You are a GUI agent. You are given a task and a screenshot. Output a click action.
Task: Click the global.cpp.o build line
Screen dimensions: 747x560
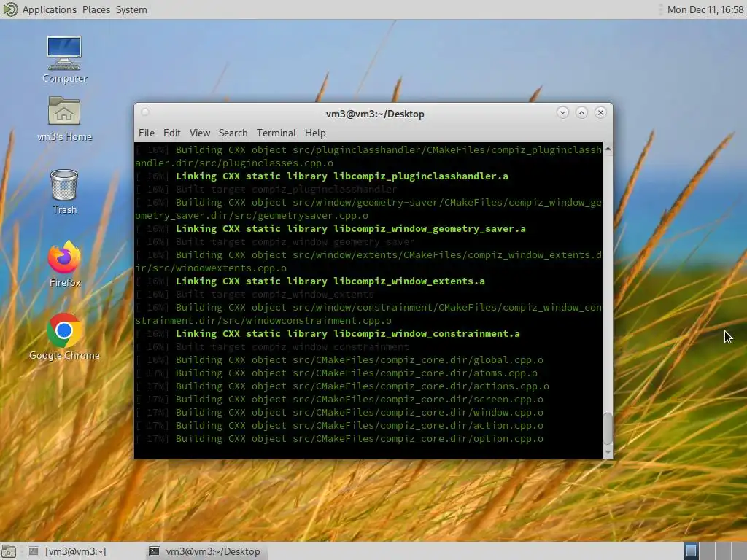(x=339, y=360)
